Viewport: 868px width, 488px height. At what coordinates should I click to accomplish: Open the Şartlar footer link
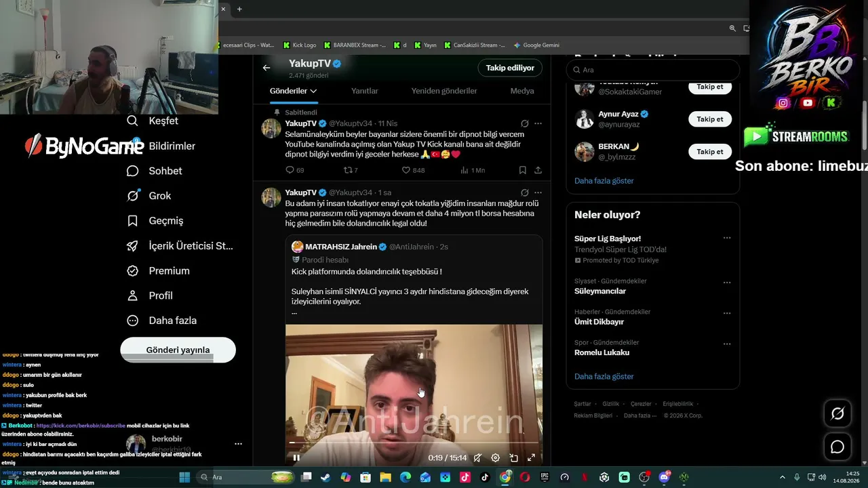(x=583, y=404)
